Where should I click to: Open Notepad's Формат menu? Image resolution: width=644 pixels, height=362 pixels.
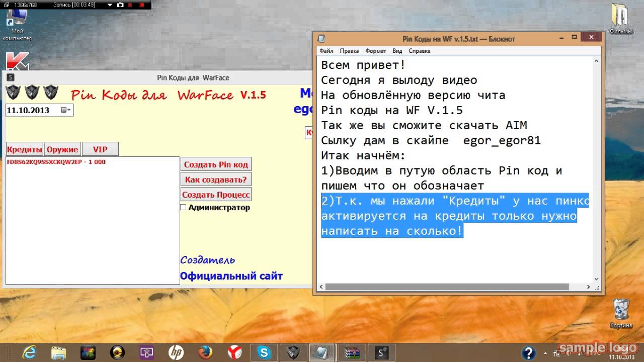(x=375, y=51)
